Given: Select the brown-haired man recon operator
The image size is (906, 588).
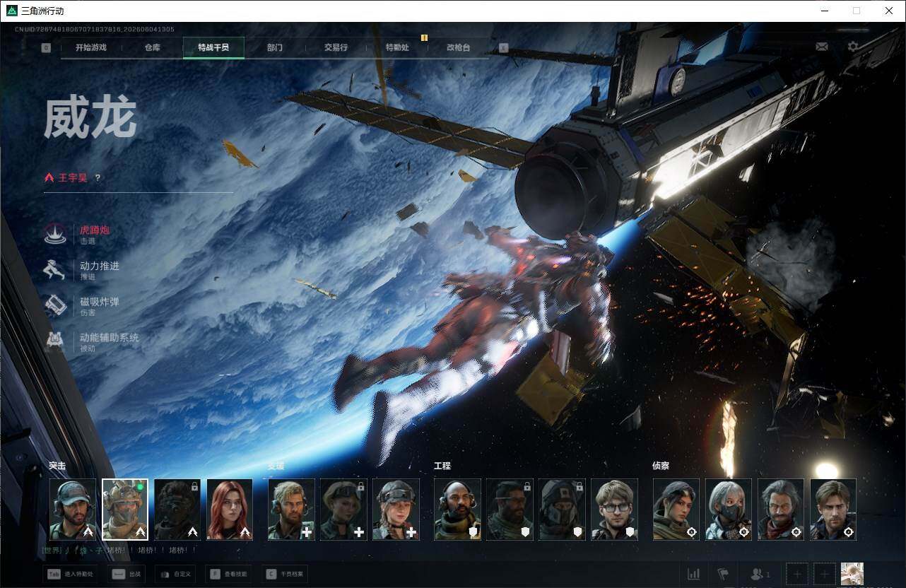Looking at the screenshot, I should 833,510.
